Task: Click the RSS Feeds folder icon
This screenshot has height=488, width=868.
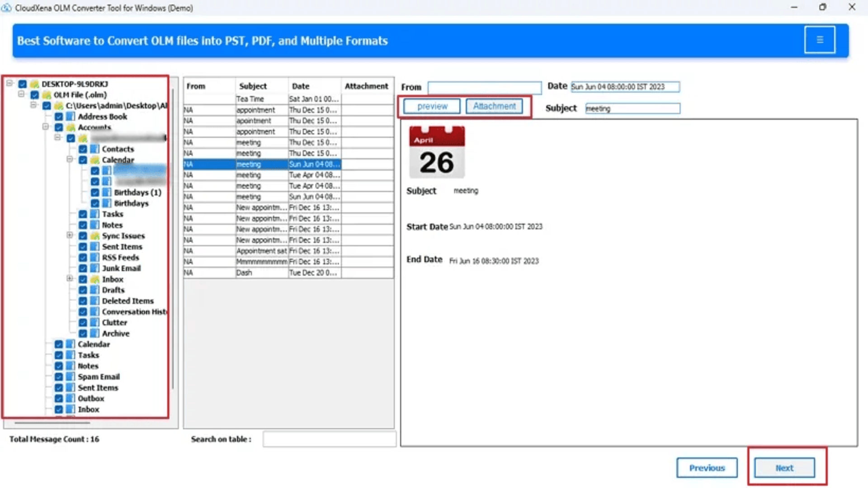Action: pyautogui.click(x=94, y=257)
